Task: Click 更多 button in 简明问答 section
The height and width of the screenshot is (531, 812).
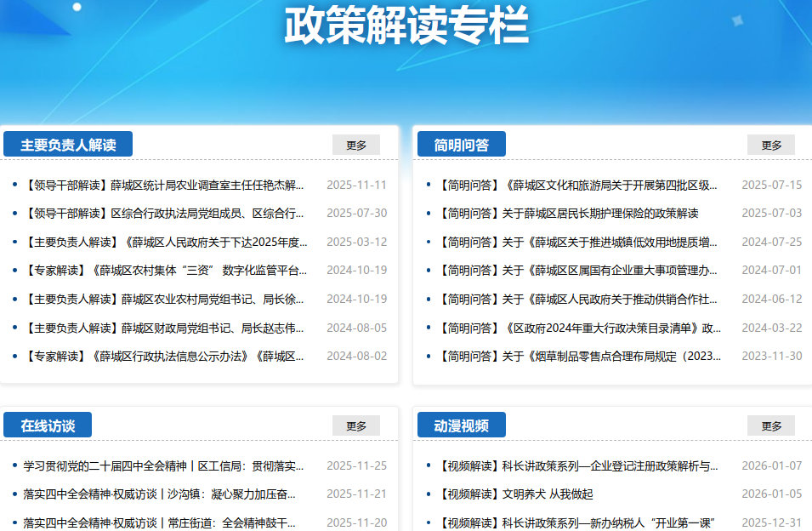Action: [770, 145]
